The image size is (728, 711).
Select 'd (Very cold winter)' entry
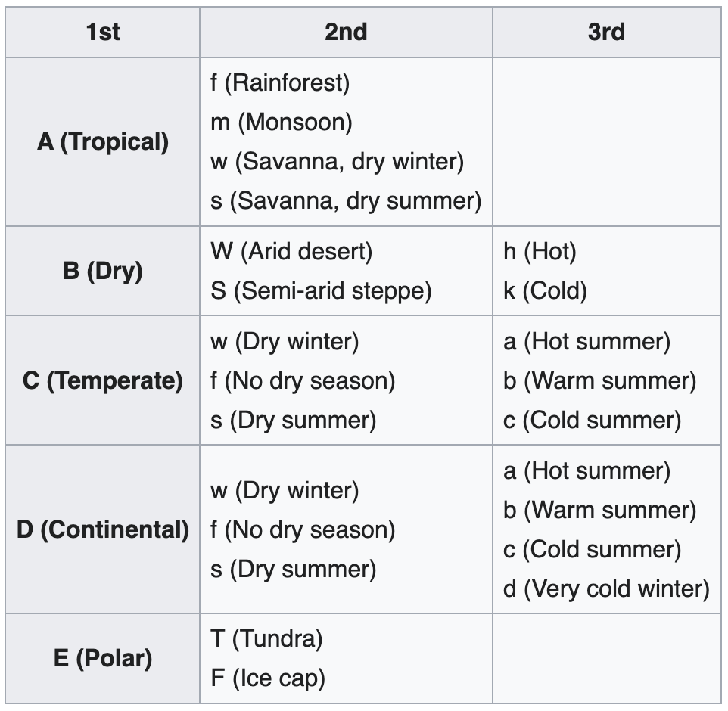pos(606,589)
